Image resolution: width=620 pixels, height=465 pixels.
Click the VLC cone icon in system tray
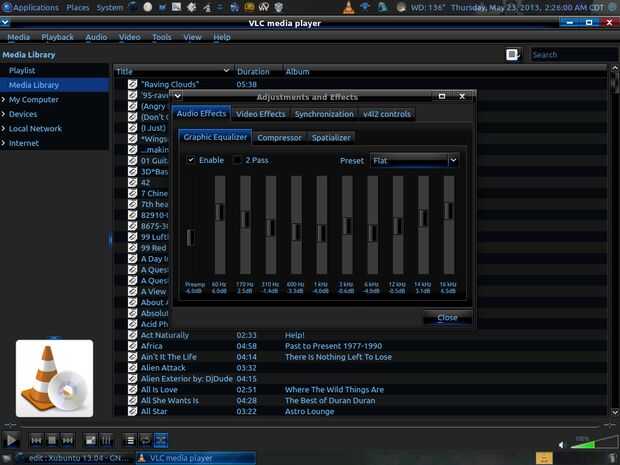click(348, 7)
